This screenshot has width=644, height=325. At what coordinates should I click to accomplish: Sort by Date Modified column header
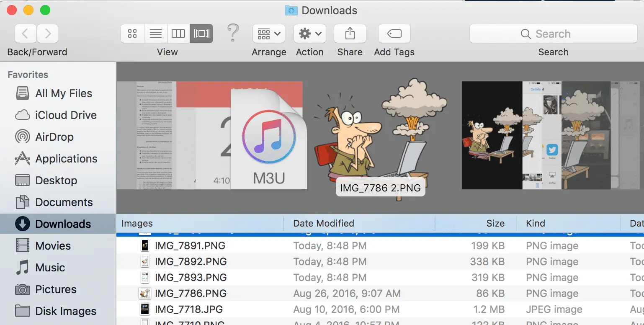[323, 223]
